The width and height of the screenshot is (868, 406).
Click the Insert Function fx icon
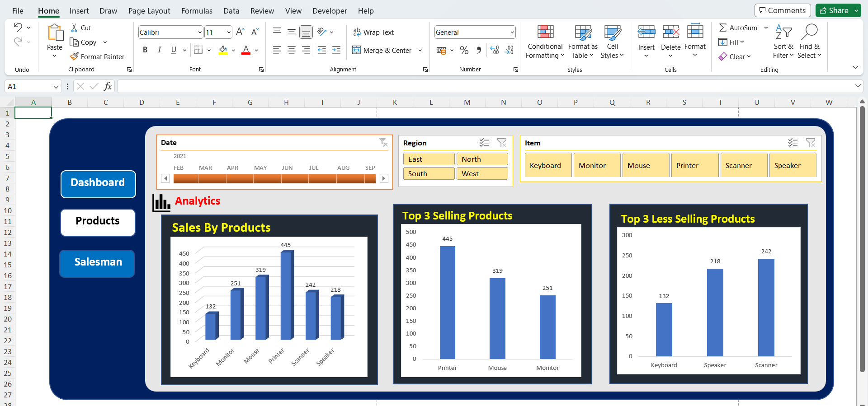(x=108, y=86)
